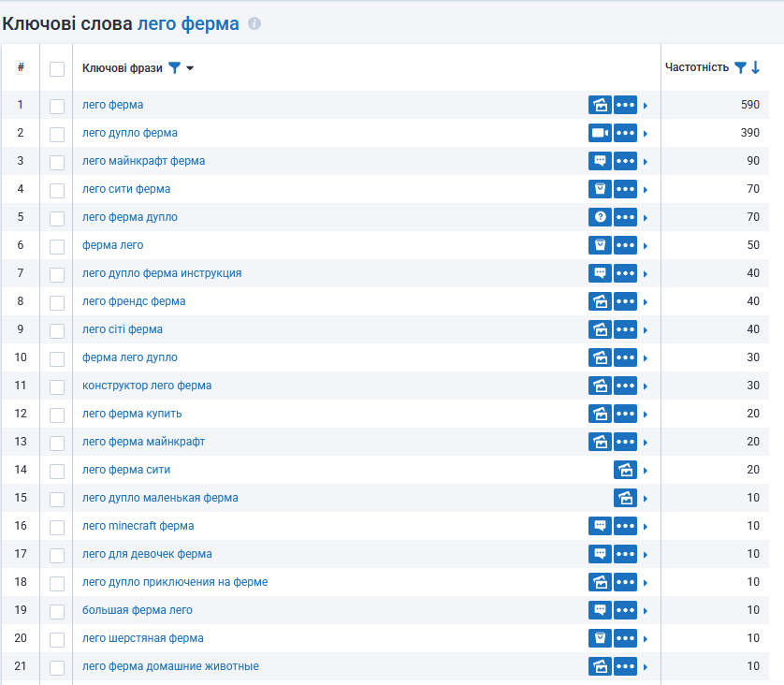The width and height of the screenshot is (784, 685).
Task: Click image icon for лего ферма сити
Action: coord(626,470)
